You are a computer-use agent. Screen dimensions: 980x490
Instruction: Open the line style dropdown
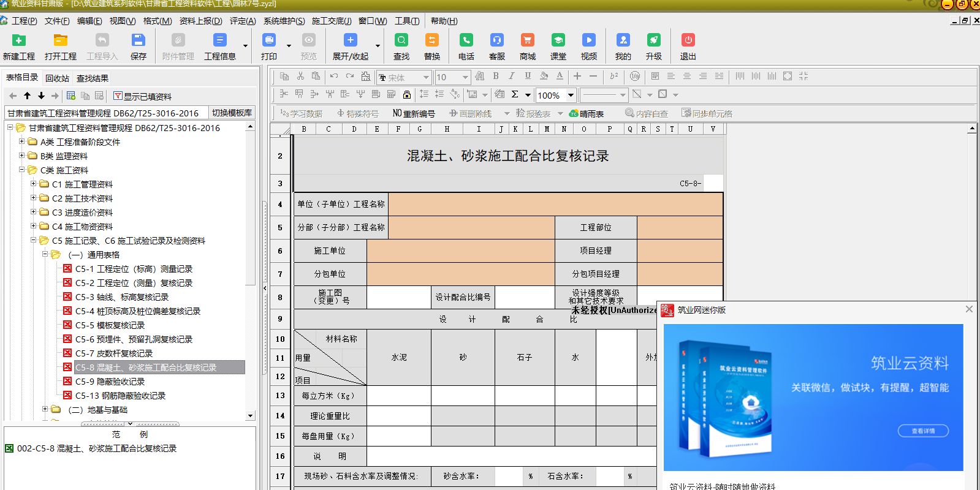click(623, 95)
